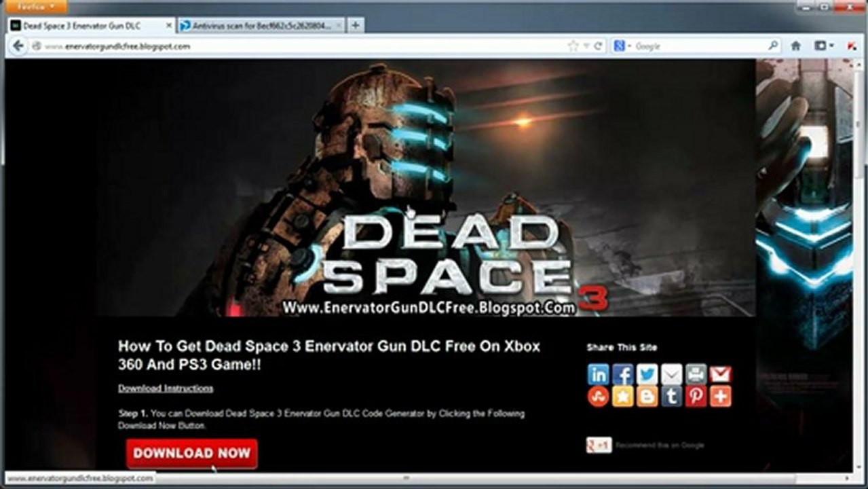The width and height of the screenshot is (868, 489).
Task: Click the red DOWNLOAD NOW button
Action: [x=191, y=453]
